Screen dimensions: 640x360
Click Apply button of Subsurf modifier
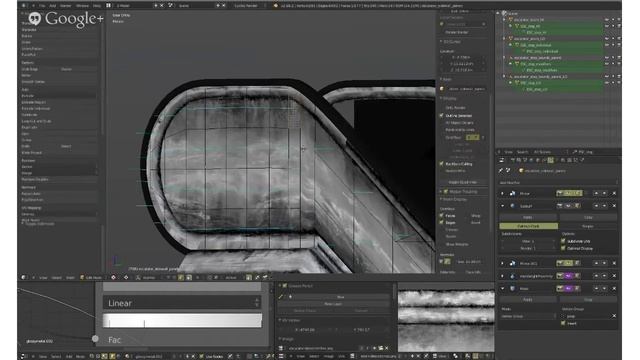pos(528,218)
